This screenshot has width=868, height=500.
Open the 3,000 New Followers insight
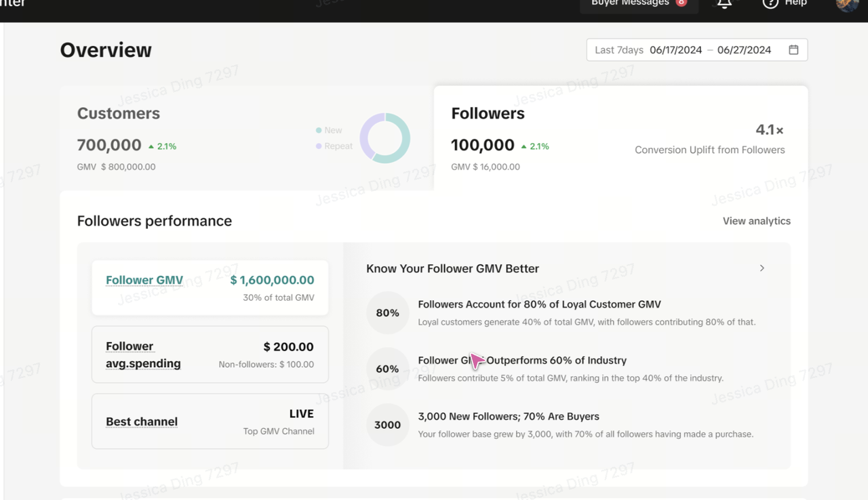pyautogui.click(x=509, y=417)
